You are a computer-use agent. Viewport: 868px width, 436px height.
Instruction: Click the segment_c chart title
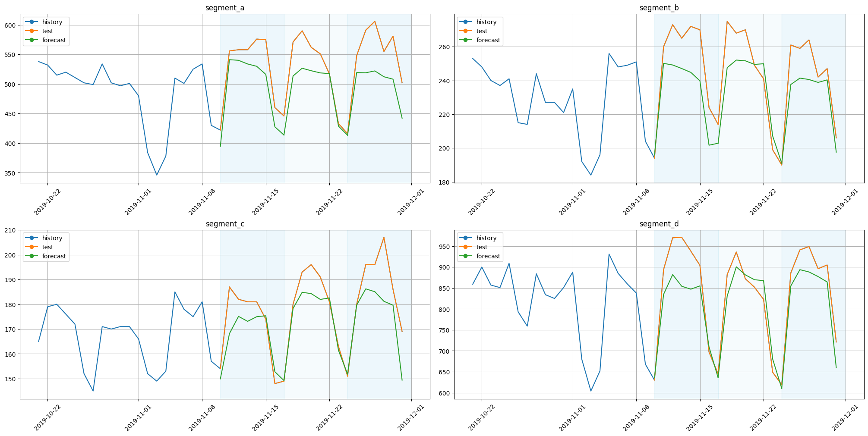225,224
